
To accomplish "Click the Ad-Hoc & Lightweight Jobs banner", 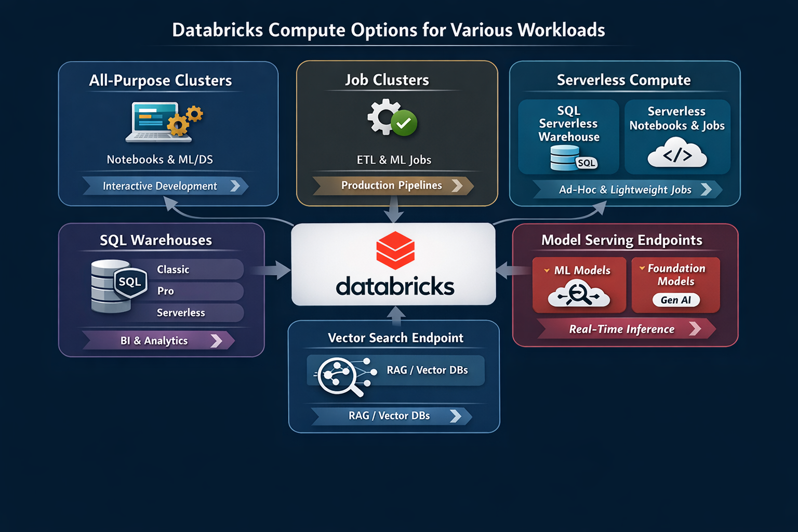I will pos(628,190).
